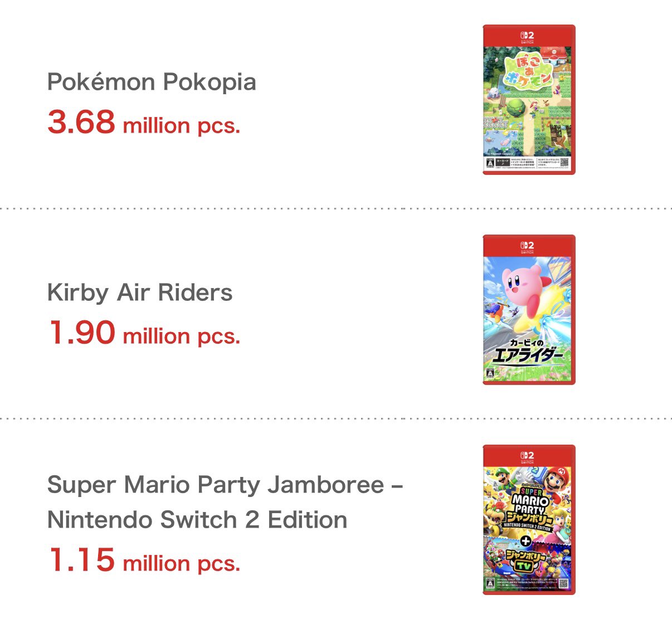672x624 pixels.
Task: Click Switch 2 logo on Mario Party case
Action: pyautogui.click(x=527, y=457)
